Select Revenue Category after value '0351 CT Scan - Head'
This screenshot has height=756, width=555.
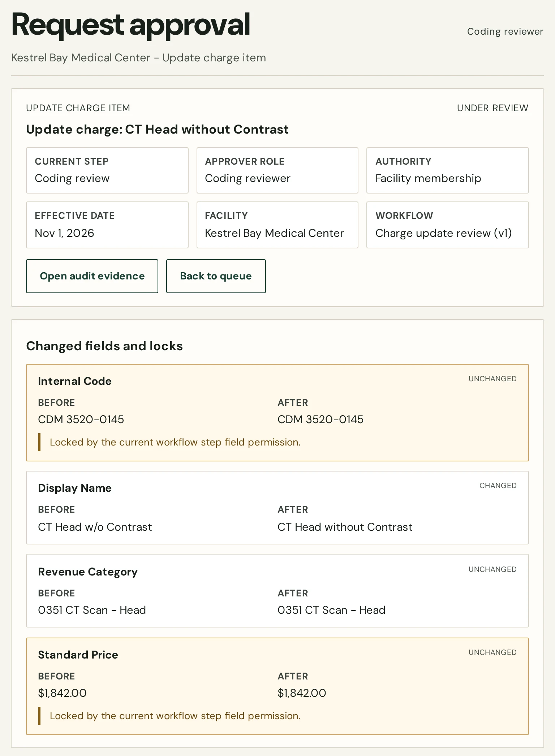click(x=332, y=610)
